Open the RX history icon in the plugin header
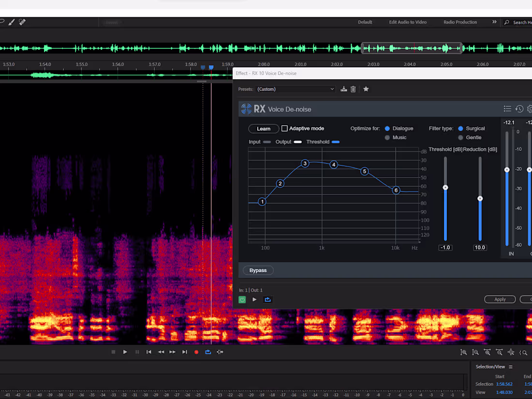 click(519, 109)
